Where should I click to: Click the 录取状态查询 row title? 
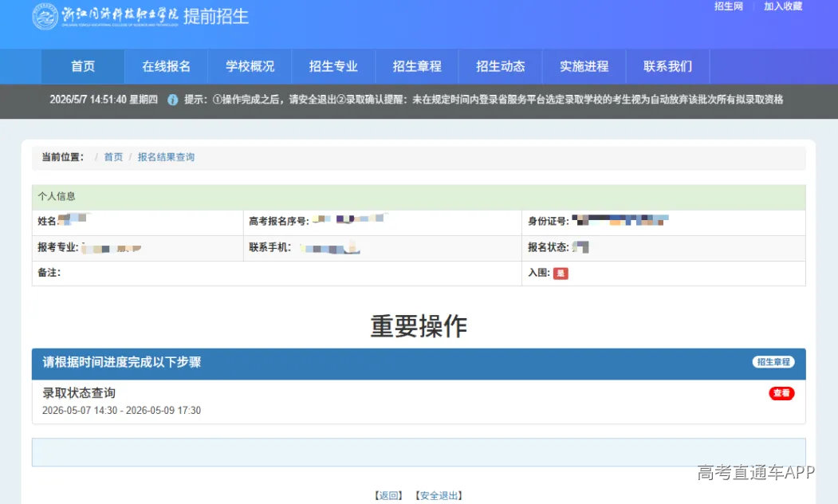79,393
